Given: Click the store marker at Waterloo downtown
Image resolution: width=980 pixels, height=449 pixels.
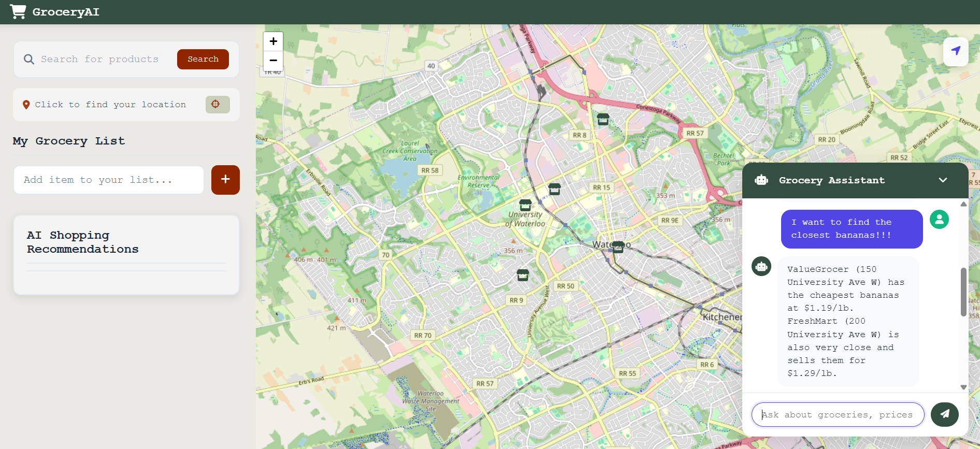Looking at the screenshot, I should 618,247.
